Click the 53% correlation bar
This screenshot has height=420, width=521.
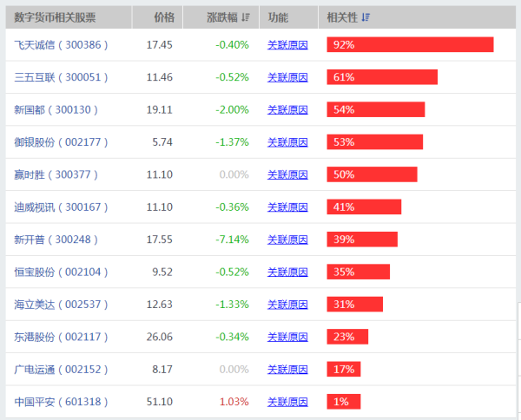point(375,141)
